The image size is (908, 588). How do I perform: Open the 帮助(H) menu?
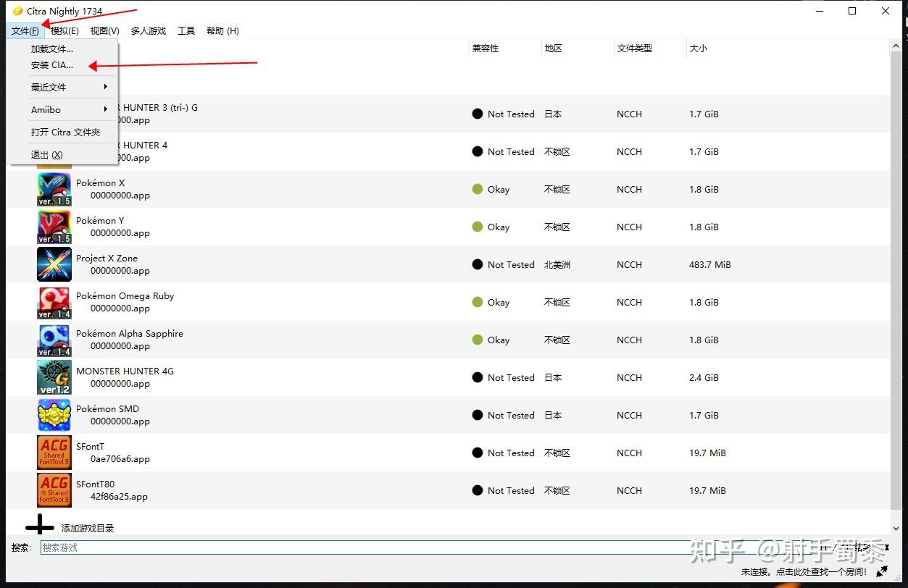point(222,30)
